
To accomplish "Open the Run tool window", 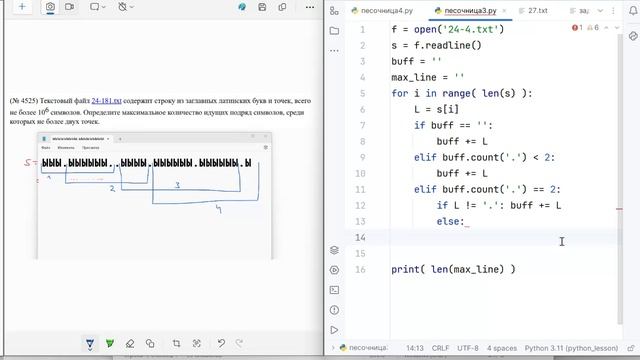I will pos(334,330).
